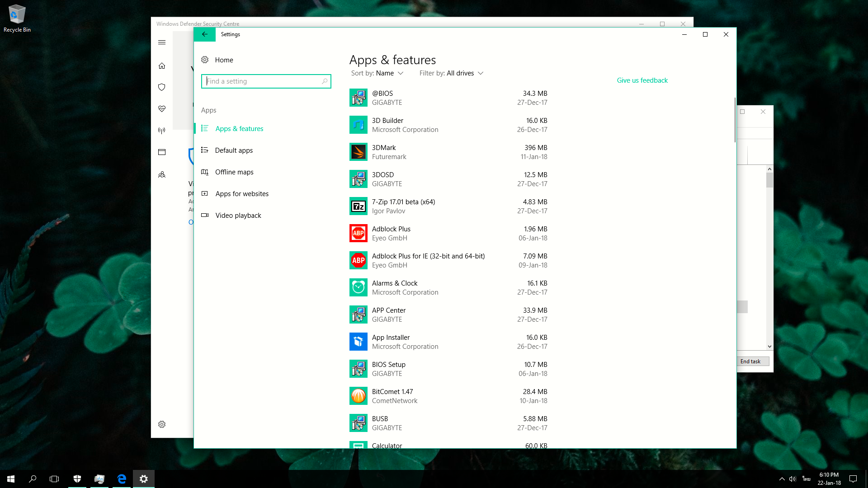
Task: Open the shield icon in Defender sidebar
Action: tap(162, 87)
